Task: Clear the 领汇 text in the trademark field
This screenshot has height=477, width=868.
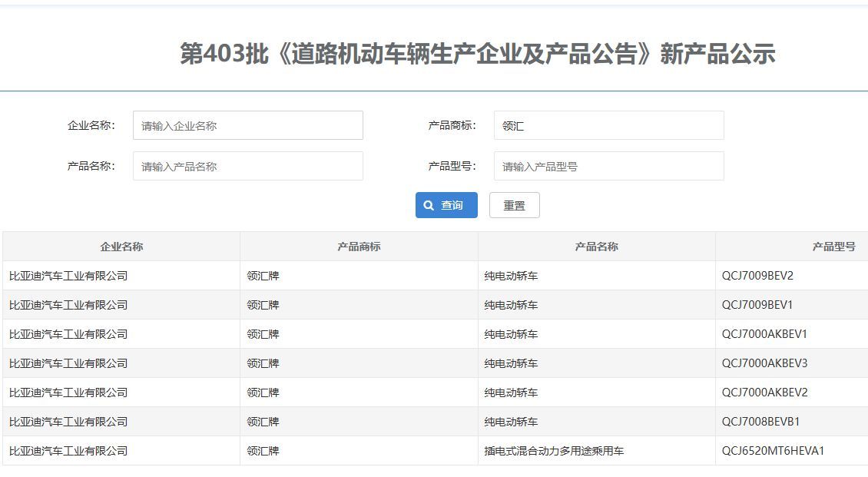Action: [608, 125]
